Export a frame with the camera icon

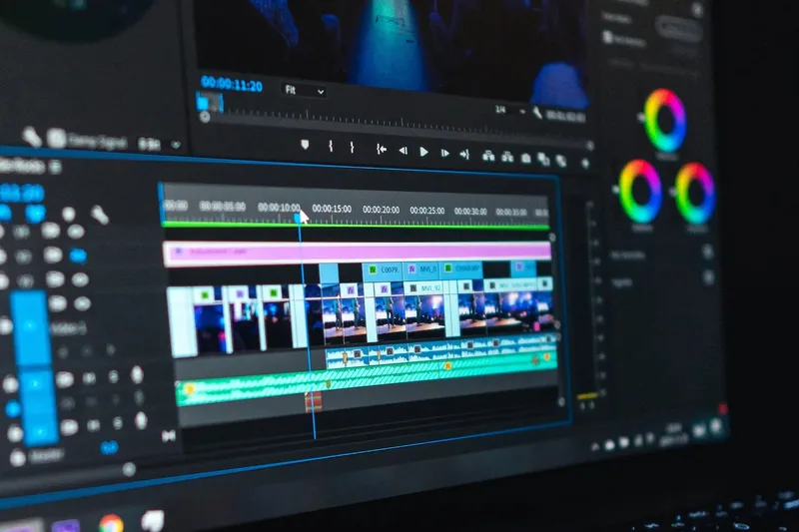point(526,159)
